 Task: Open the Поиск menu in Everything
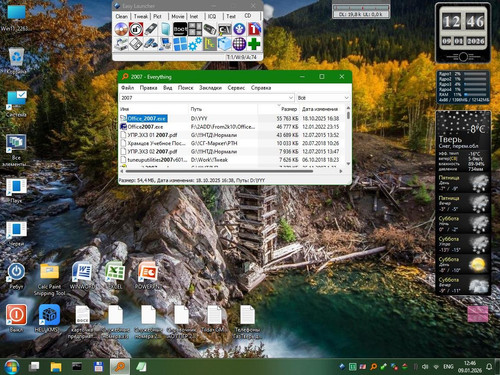tap(185, 88)
